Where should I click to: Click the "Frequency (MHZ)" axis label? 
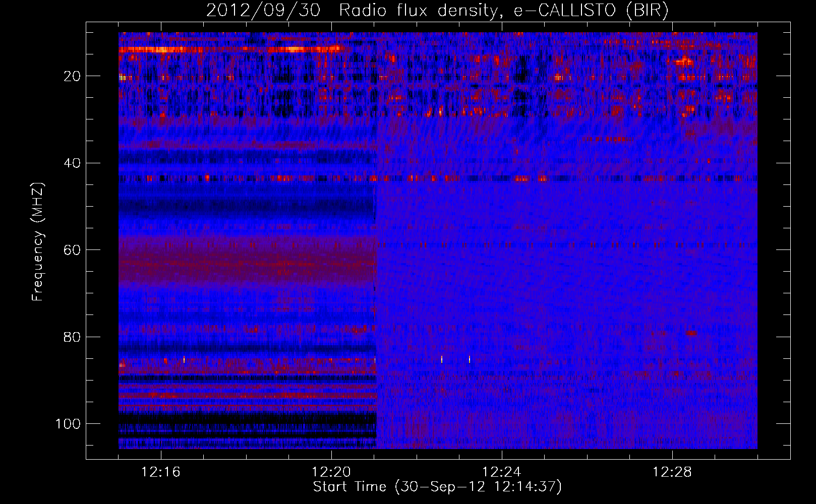tap(38, 241)
